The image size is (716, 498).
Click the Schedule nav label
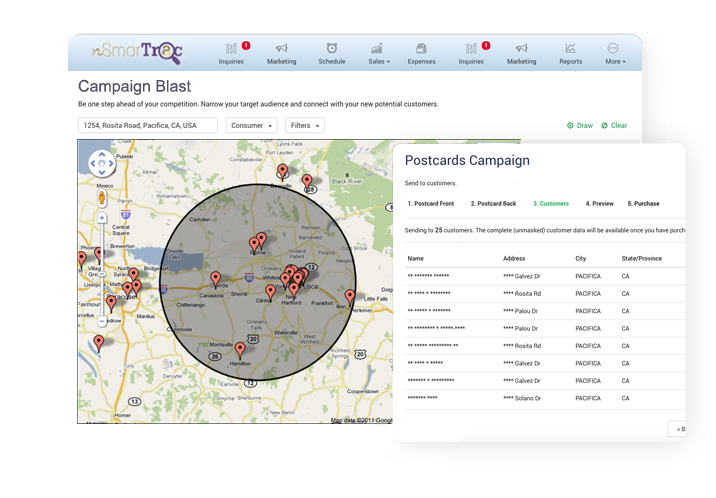tap(332, 62)
